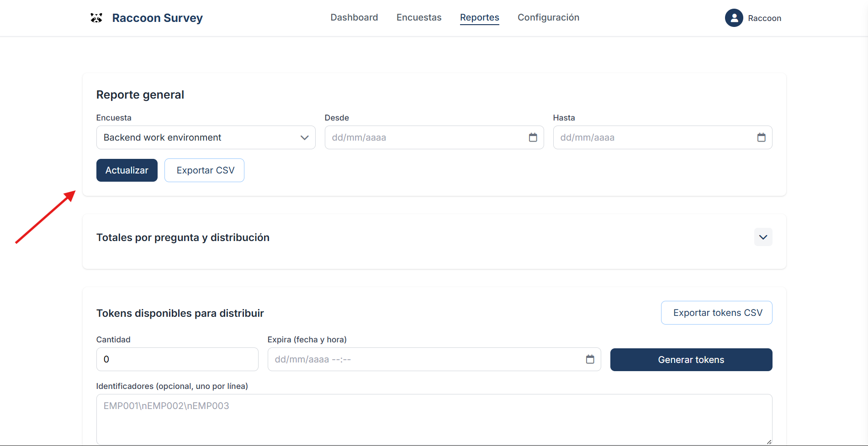Go to the Dashboard tab
Image resolution: width=868 pixels, height=446 pixels.
[x=354, y=17]
